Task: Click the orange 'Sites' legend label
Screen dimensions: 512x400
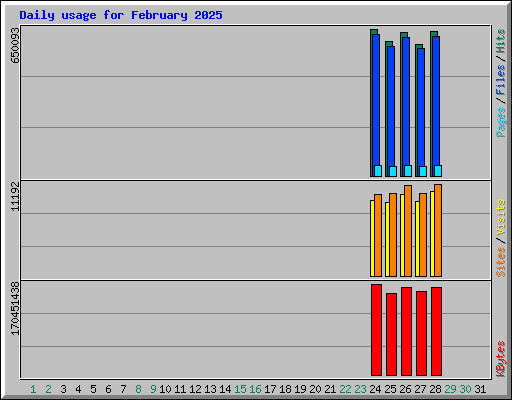Action: 501,262
